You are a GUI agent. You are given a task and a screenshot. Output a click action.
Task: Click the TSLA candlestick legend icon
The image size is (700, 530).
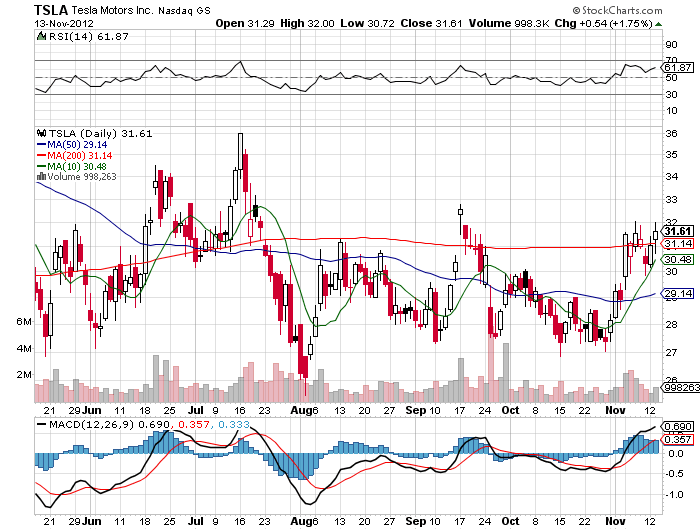pyautogui.click(x=42, y=133)
